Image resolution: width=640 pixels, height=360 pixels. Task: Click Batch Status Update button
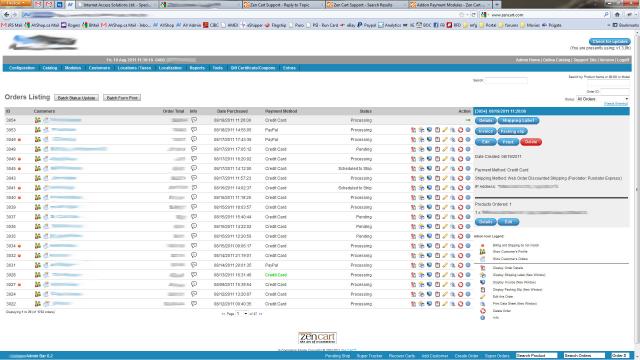[76, 98]
